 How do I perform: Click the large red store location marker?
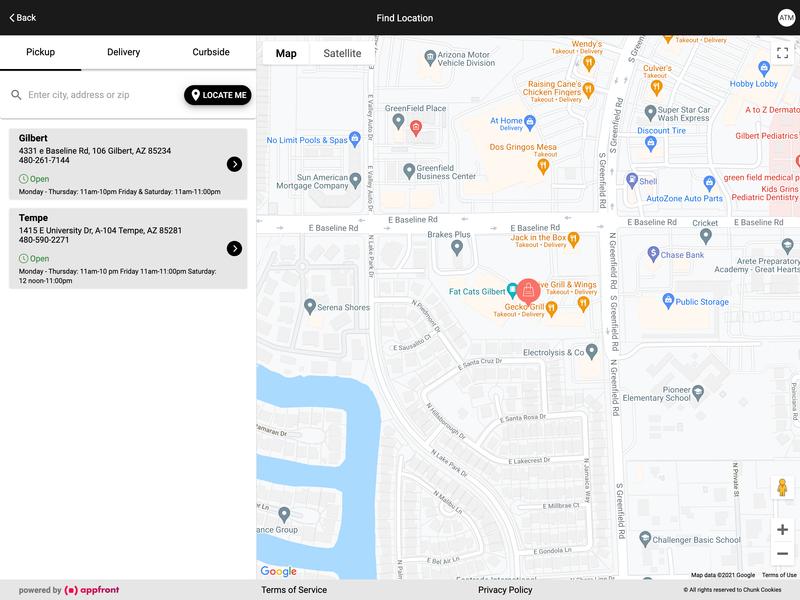pyautogui.click(x=528, y=291)
